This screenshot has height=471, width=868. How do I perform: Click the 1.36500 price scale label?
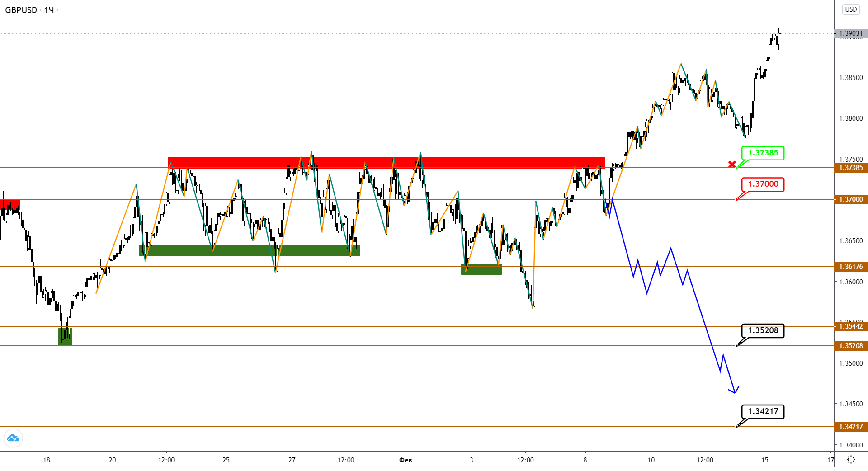tap(851, 241)
